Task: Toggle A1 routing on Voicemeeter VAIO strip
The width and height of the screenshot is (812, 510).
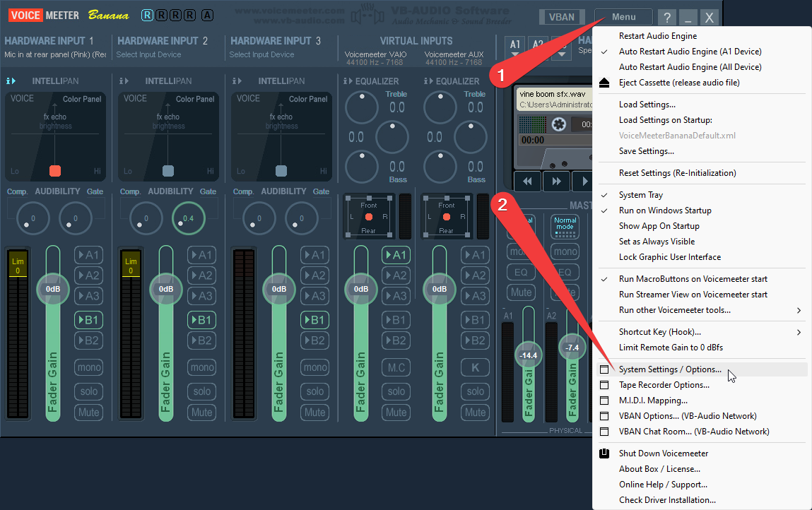Action: (x=396, y=255)
